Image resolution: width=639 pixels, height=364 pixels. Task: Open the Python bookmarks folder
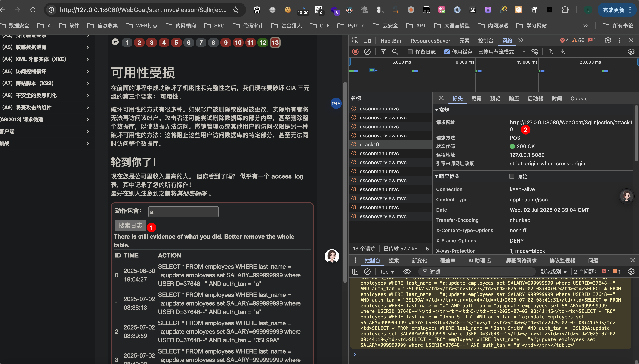point(351,25)
